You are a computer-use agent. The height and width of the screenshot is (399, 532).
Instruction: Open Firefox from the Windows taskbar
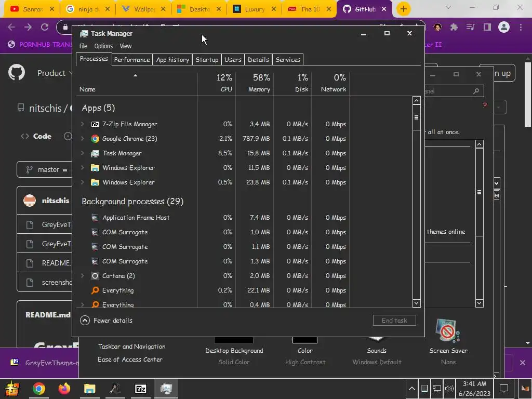(x=64, y=389)
